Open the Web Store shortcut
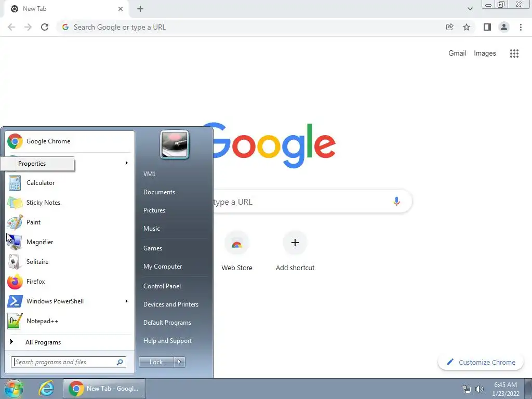Image resolution: width=532 pixels, height=399 pixels. 237,251
